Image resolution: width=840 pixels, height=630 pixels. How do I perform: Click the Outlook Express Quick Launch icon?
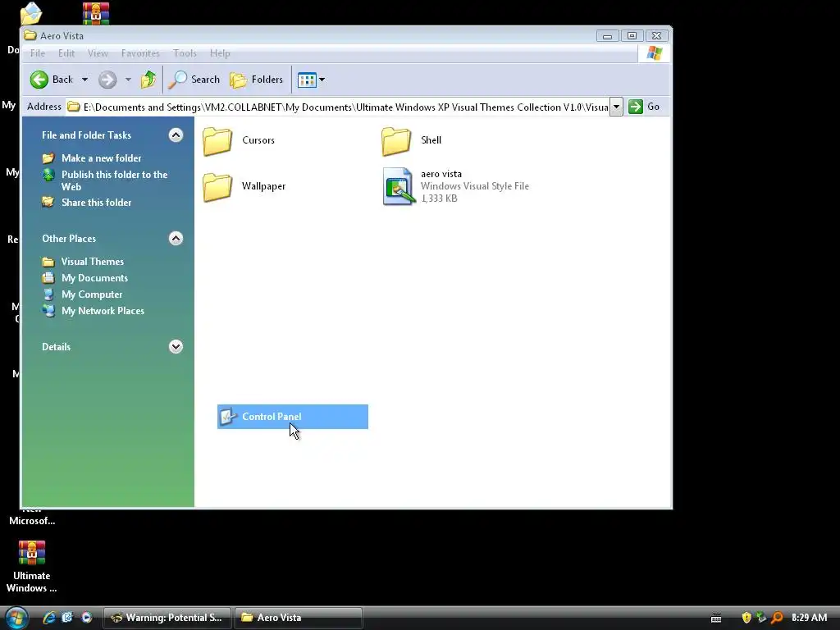coord(67,618)
